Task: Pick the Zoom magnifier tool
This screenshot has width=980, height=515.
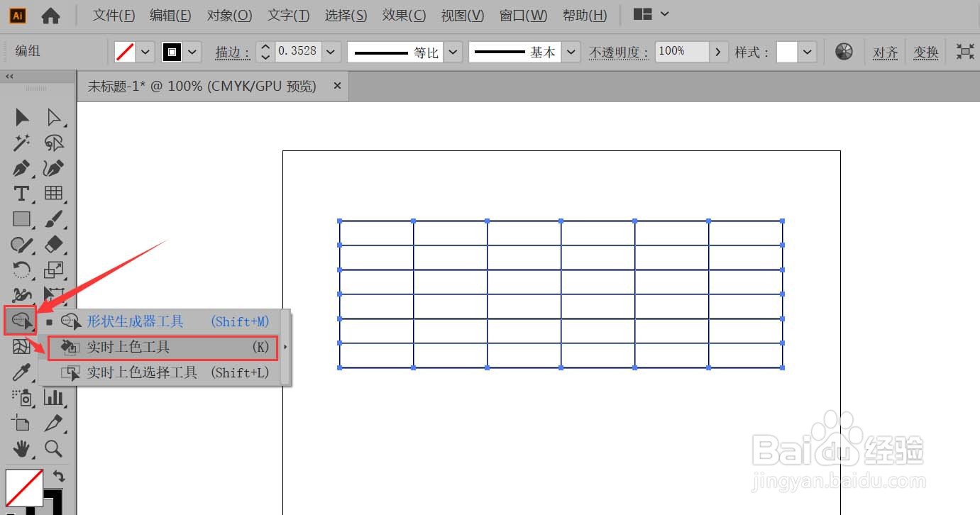Action: pos(54,448)
